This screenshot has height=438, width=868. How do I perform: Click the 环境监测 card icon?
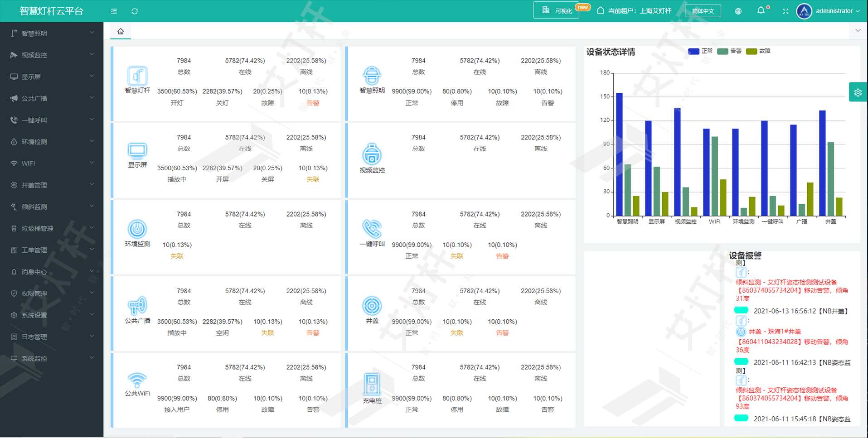(137, 229)
